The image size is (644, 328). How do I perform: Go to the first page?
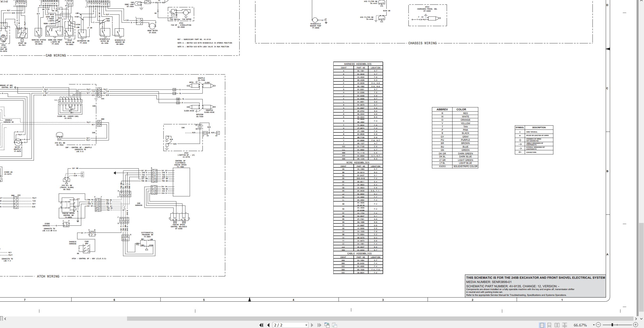point(261,325)
